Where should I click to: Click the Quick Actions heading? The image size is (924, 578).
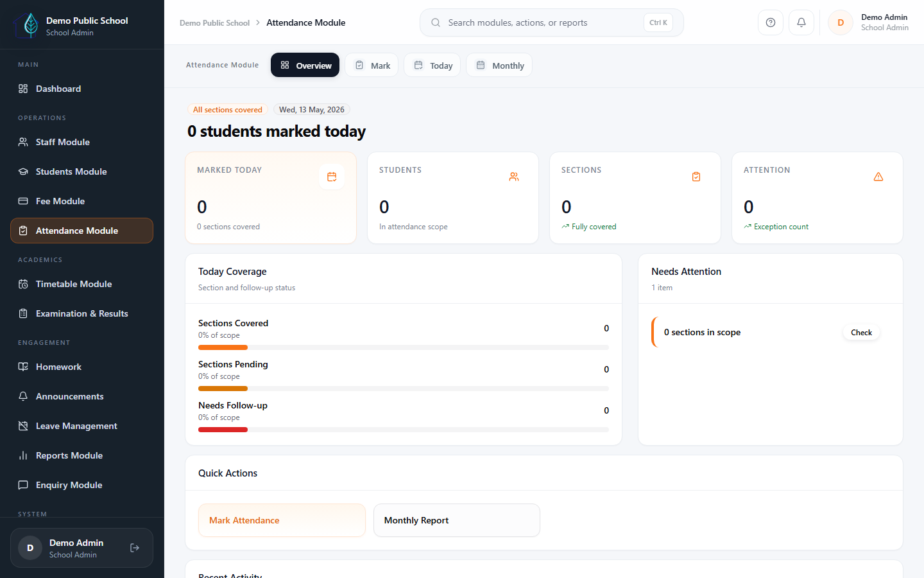228,473
